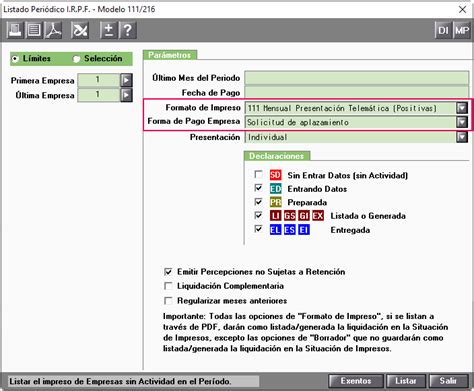Click the red SD status icon
The height and width of the screenshot is (391, 474).
[275, 175]
